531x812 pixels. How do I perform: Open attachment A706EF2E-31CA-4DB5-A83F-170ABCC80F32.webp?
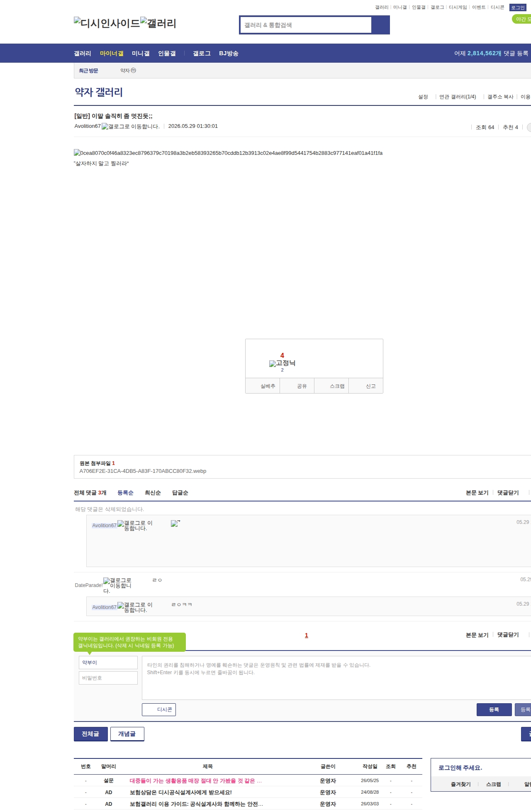pyautogui.click(x=143, y=471)
